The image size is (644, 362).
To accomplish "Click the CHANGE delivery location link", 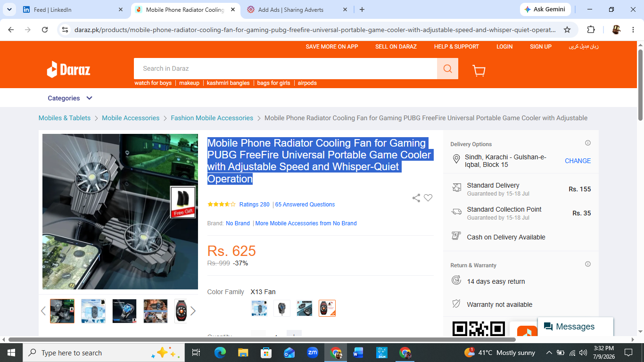I will coord(578,161).
